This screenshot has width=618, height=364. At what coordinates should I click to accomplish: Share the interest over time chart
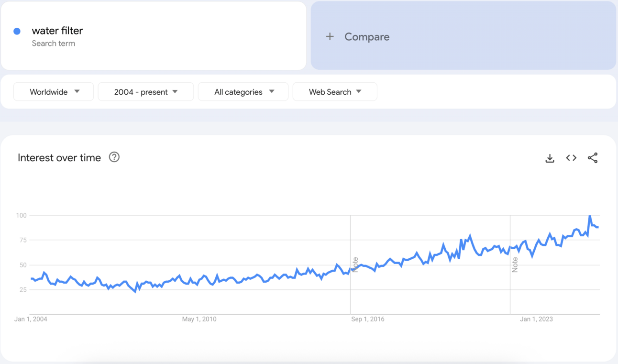[593, 158]
